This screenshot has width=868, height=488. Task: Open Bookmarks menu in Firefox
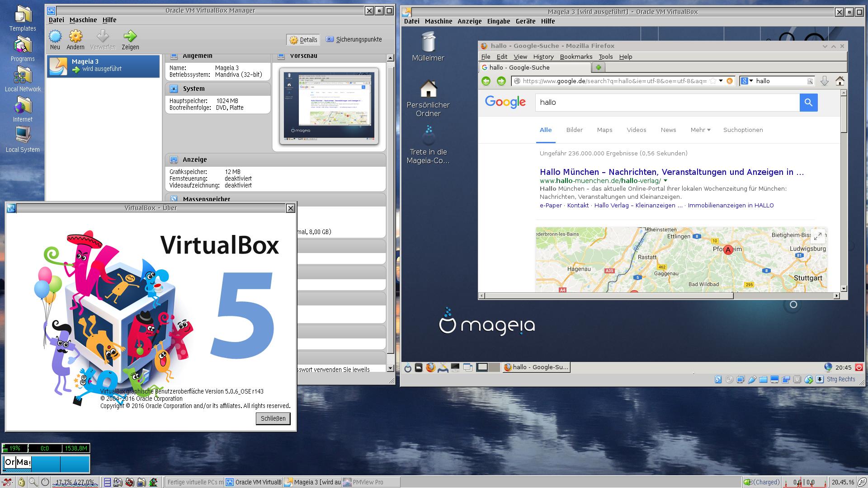point(576,56)
